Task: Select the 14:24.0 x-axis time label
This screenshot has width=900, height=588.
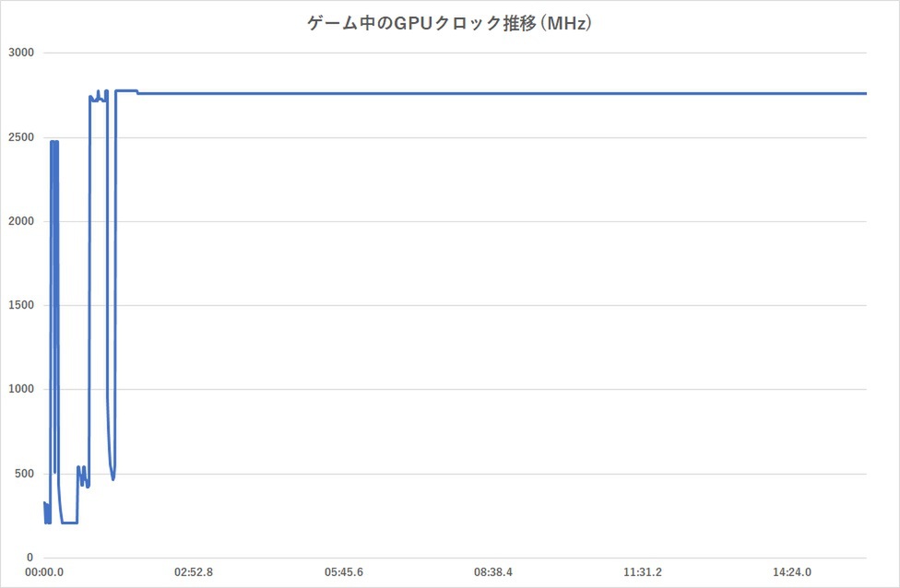Action: pos(791,572)
